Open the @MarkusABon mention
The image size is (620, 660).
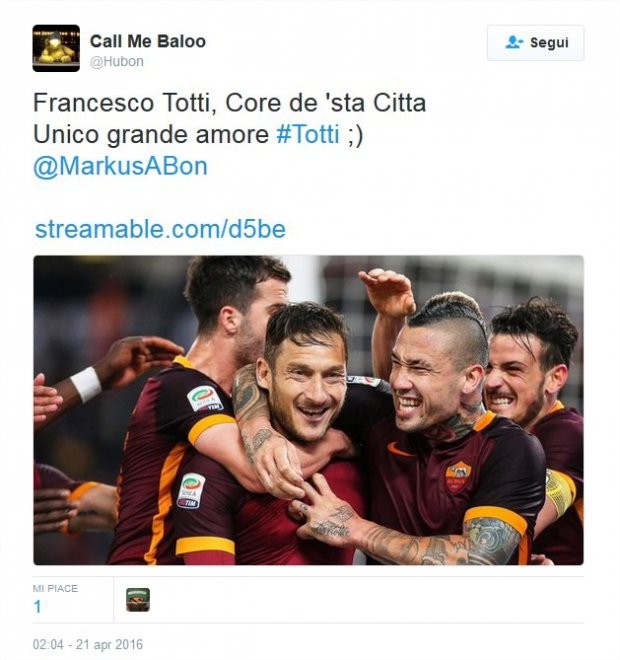[x=120, y=166]
